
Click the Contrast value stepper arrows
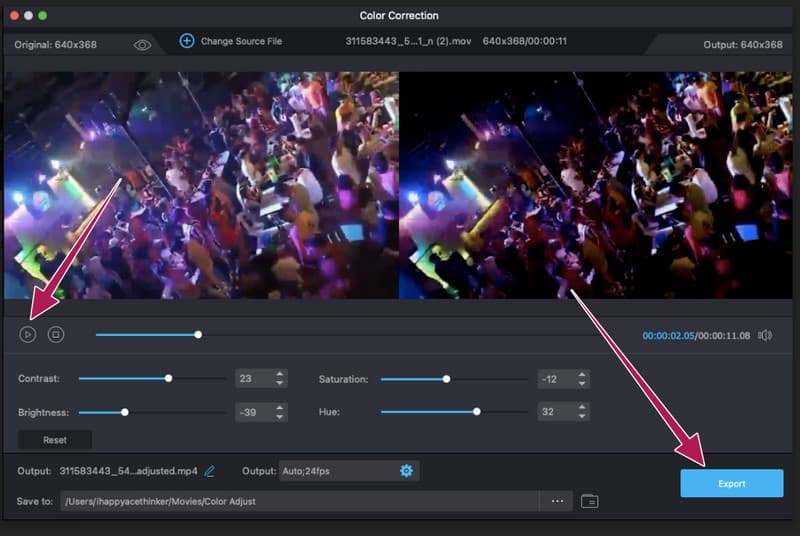[x=279, y=379]
